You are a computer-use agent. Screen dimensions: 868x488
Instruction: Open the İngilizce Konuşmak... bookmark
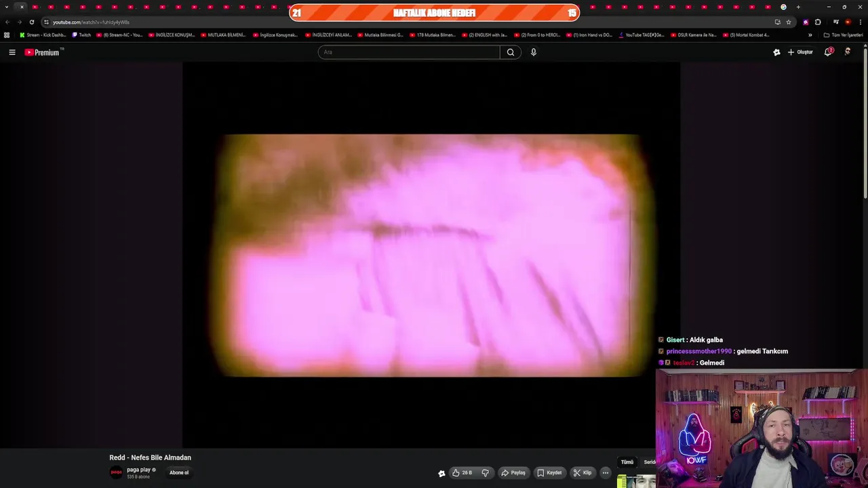275,35
